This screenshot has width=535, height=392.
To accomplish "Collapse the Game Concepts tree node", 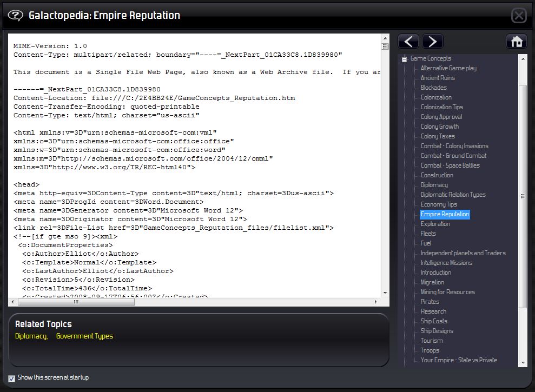I will click(x=404, y=59).
